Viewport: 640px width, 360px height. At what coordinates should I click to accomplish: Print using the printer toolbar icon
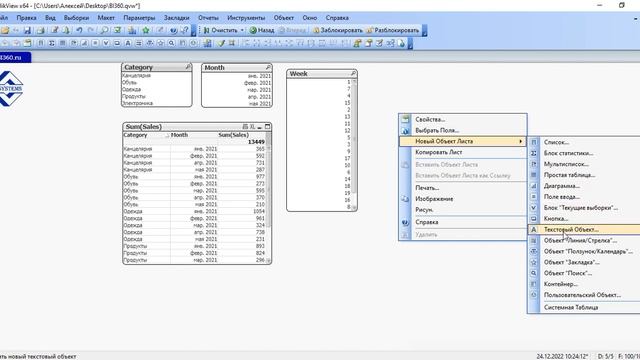40,30
